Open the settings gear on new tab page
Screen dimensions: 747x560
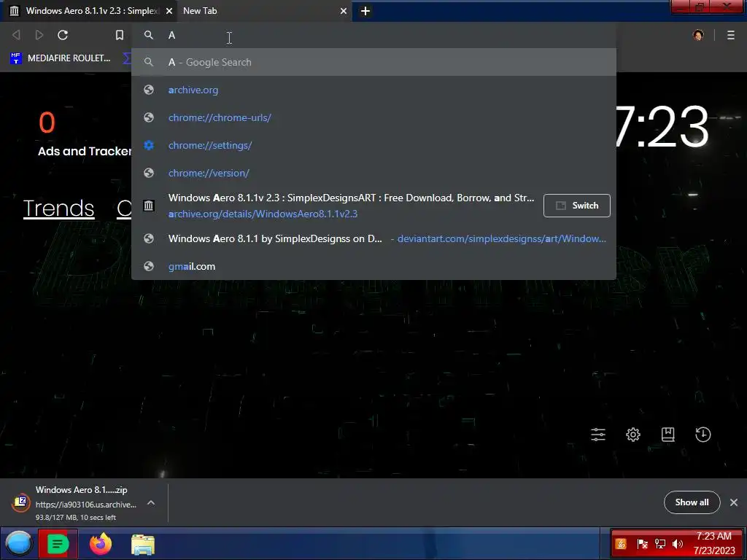(x=632, y=435)
